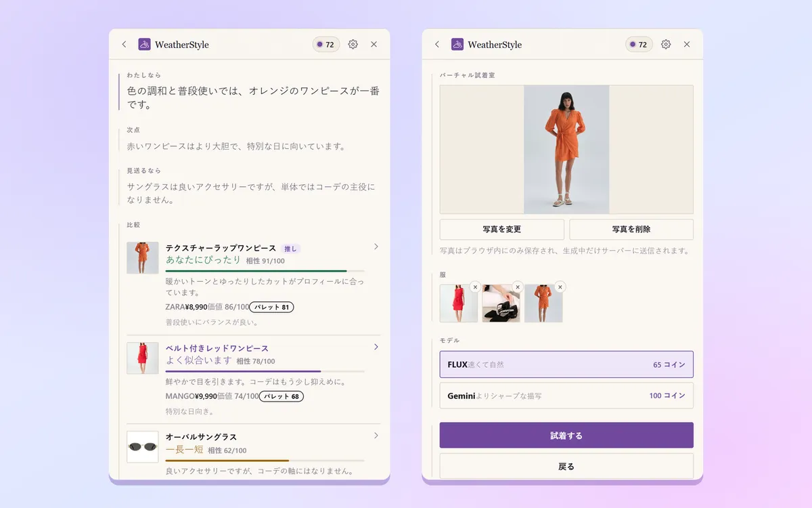Click the 見送るなら sunglasses sentence
Image resolution: width=812 pixels, height=508 pixels.
(251, 194)
